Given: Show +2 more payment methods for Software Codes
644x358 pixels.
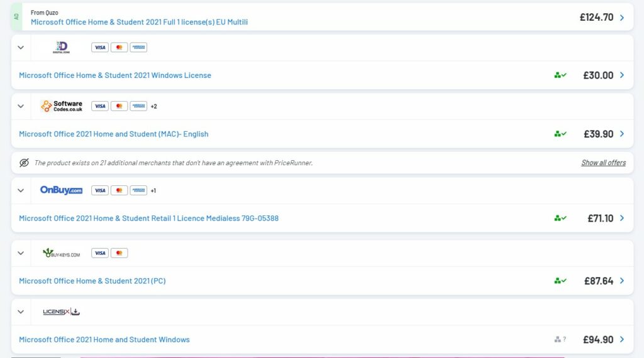Looking at the screenshot, I should click(x=153, y=106).
